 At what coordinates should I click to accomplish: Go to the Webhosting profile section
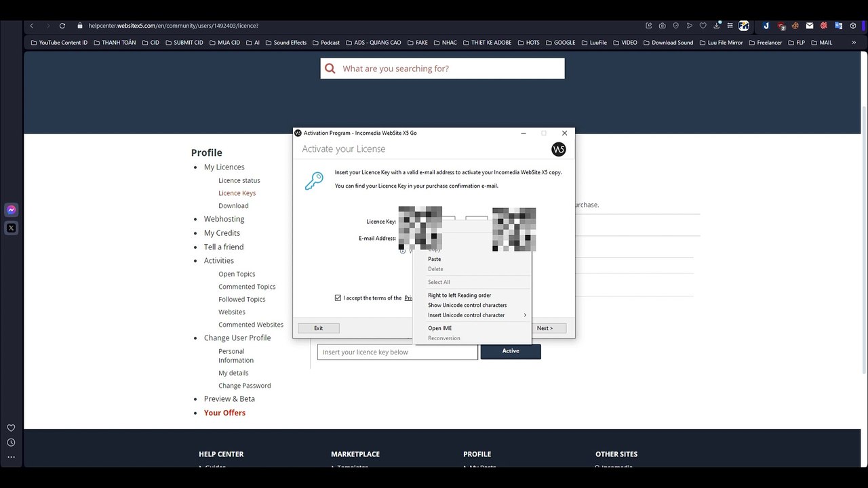tap(224, 219)
